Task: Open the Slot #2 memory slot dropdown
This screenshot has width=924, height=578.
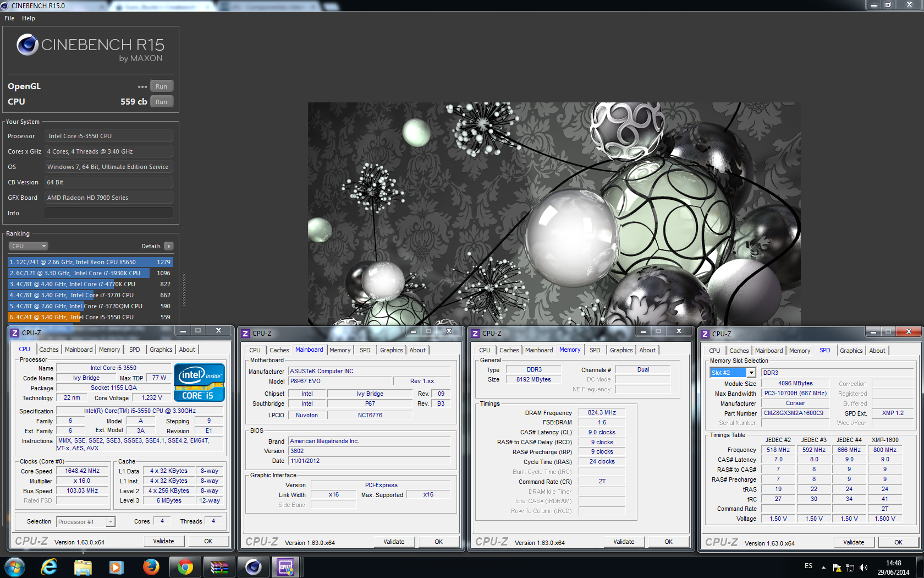Action: pyautogui.click(x=733, y=373)
